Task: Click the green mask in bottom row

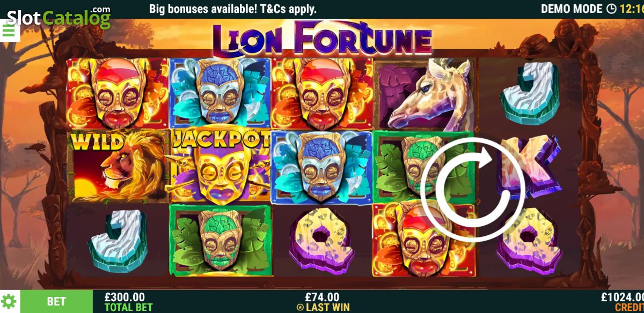Action: pyautogui.click(x=220, y=239)
